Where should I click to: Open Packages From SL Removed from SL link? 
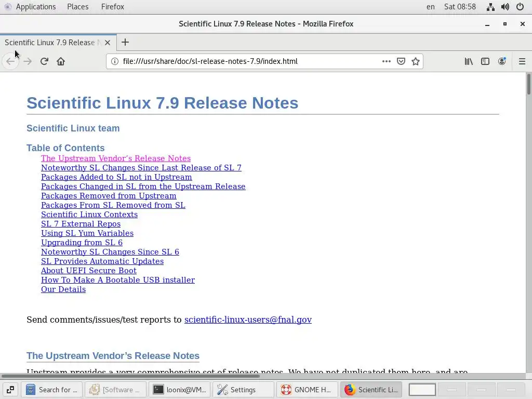pos(113,205)
